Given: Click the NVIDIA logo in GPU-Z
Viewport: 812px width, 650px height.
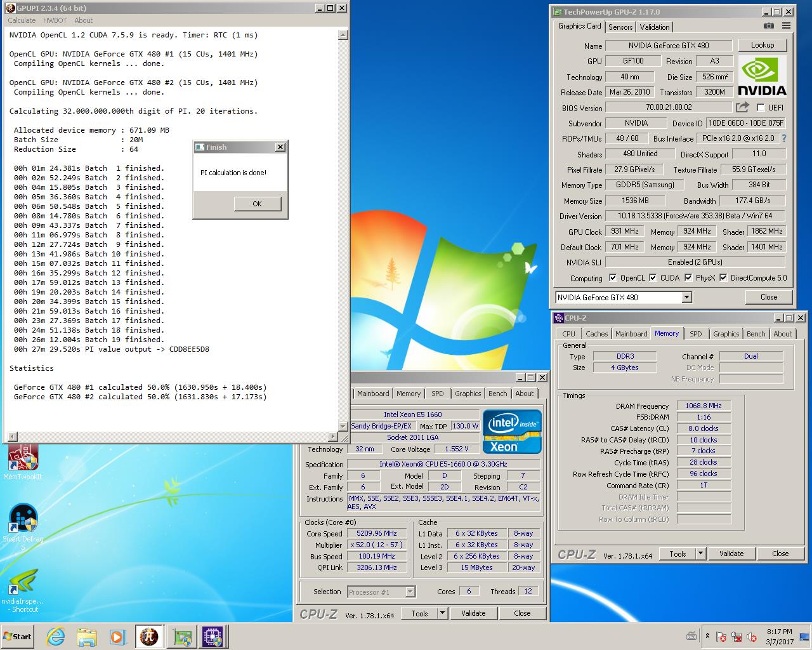Looking at the screenshot, I should (x=762, y=77).
